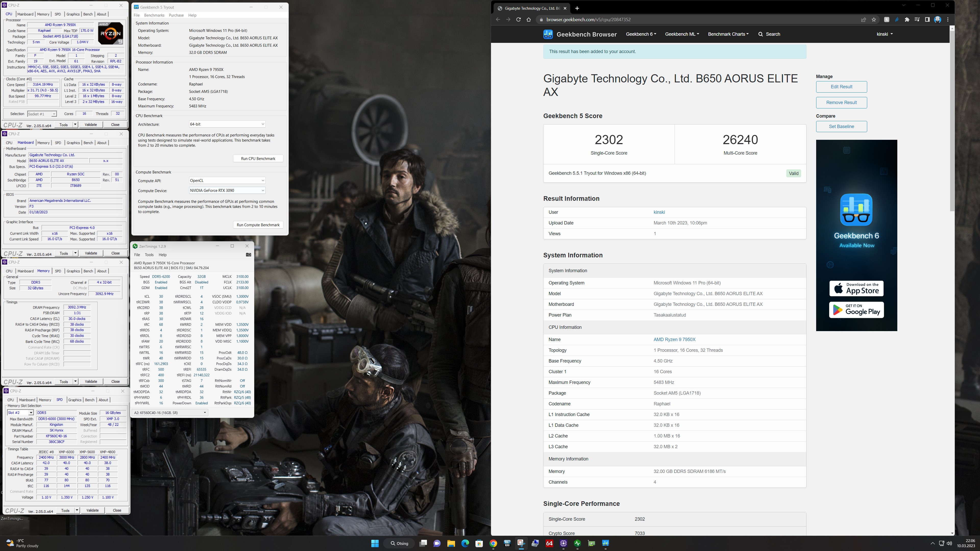Open the kinski user link in Result Information
Screen dimensions: 980x551
point(659,212)
